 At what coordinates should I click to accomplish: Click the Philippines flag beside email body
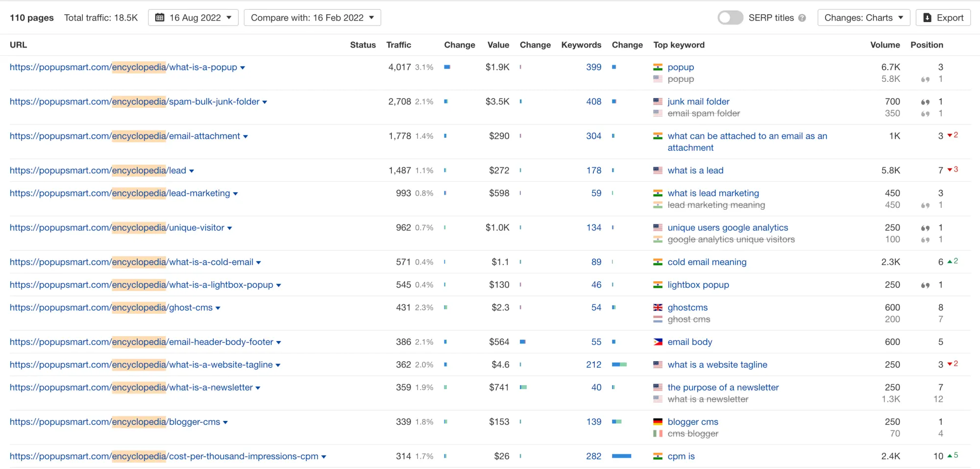pyautogui.click(x=658, y=342)
